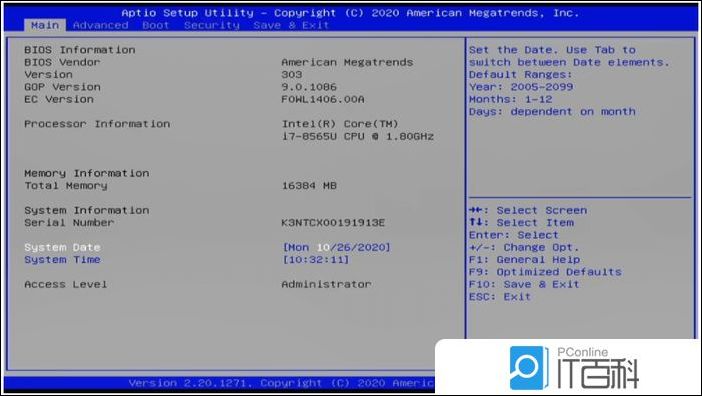Click the system date value field
The image size is (702, 396).
336,247
